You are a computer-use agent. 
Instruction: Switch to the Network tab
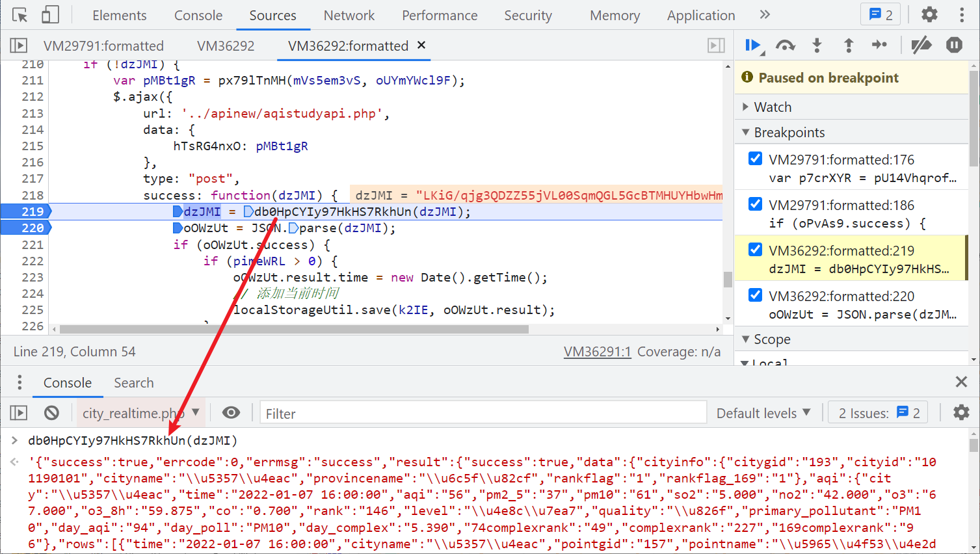pos(349,15)
